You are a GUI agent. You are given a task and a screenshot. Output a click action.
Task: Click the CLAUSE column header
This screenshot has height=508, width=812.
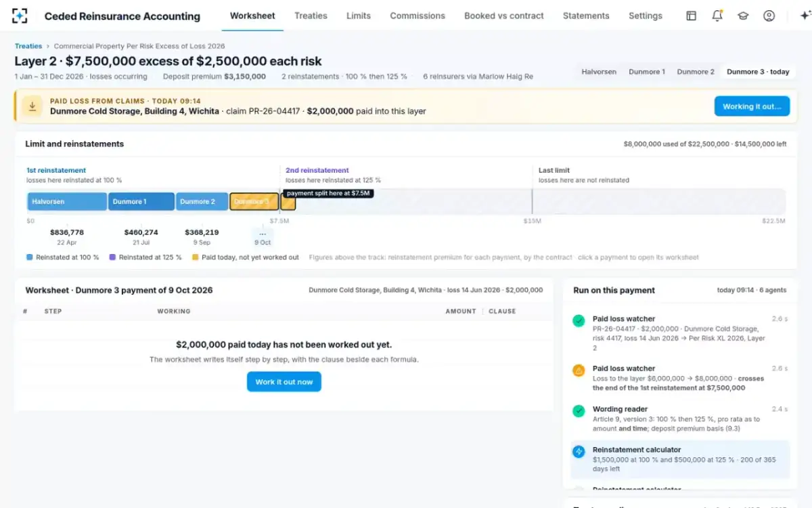click(502, 312)
